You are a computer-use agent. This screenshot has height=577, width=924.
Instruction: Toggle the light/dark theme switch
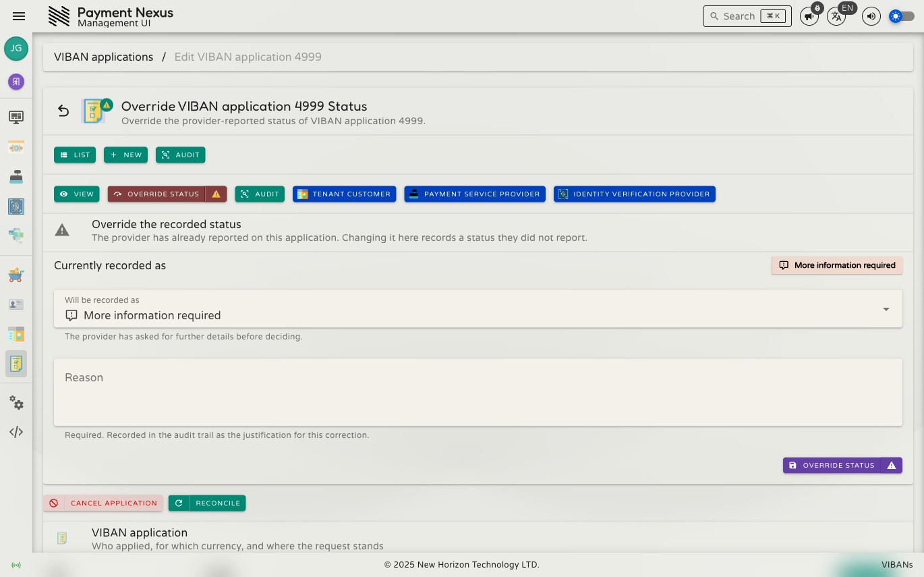tap(902, 16)
